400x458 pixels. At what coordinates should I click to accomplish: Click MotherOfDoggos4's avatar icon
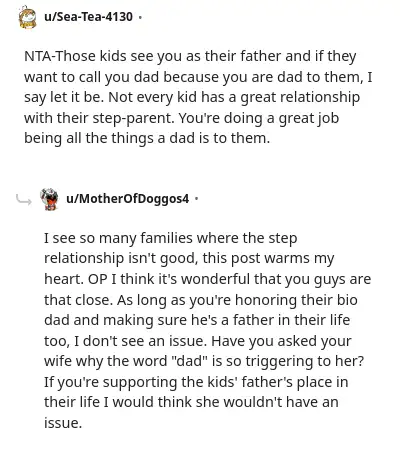click(49, 199)
